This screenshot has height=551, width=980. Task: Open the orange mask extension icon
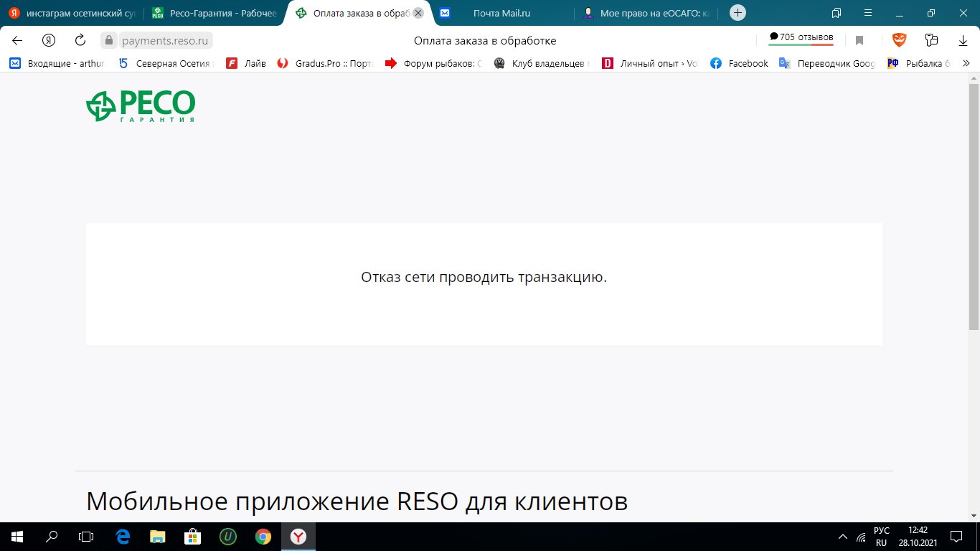pos(899,40)
